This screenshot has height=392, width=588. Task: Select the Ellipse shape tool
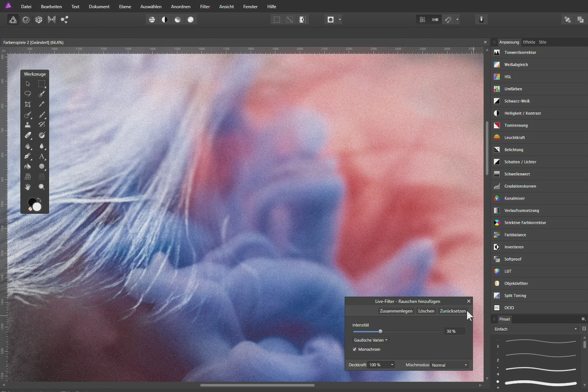click(42, 166)
